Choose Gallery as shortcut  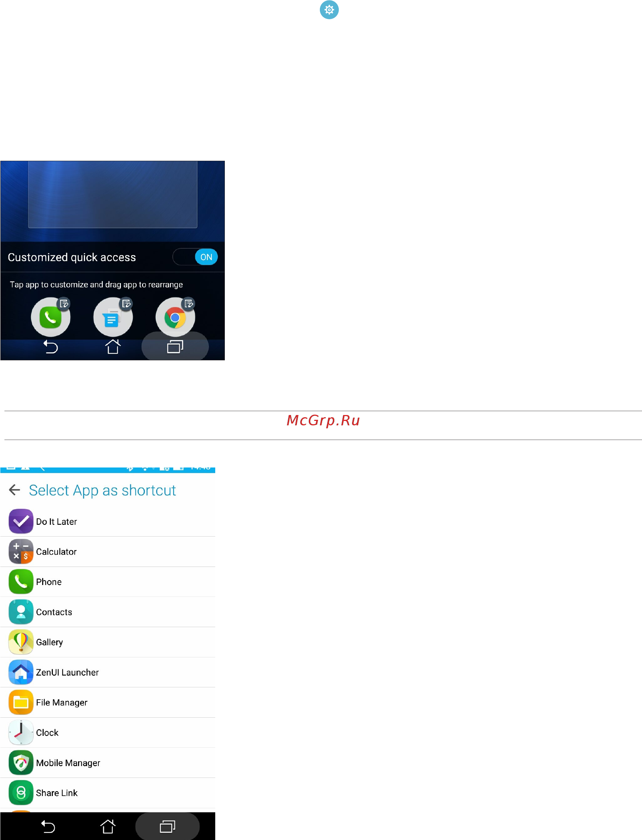(108, 642)
